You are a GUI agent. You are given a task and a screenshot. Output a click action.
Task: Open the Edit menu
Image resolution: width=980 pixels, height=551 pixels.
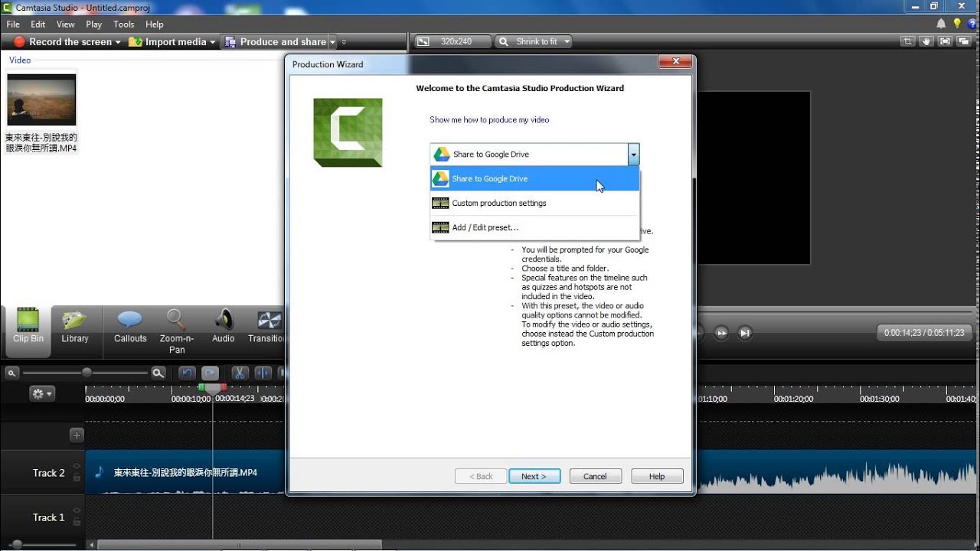pyautogui.click(x=38, y=24)
